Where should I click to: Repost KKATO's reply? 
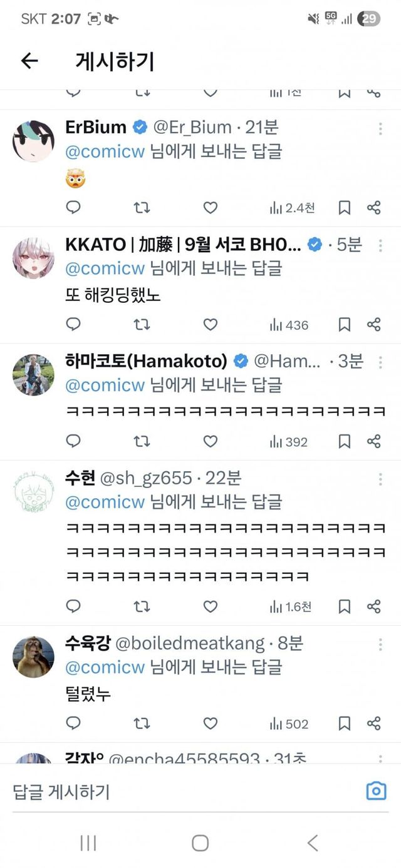(x=142, y=325)
